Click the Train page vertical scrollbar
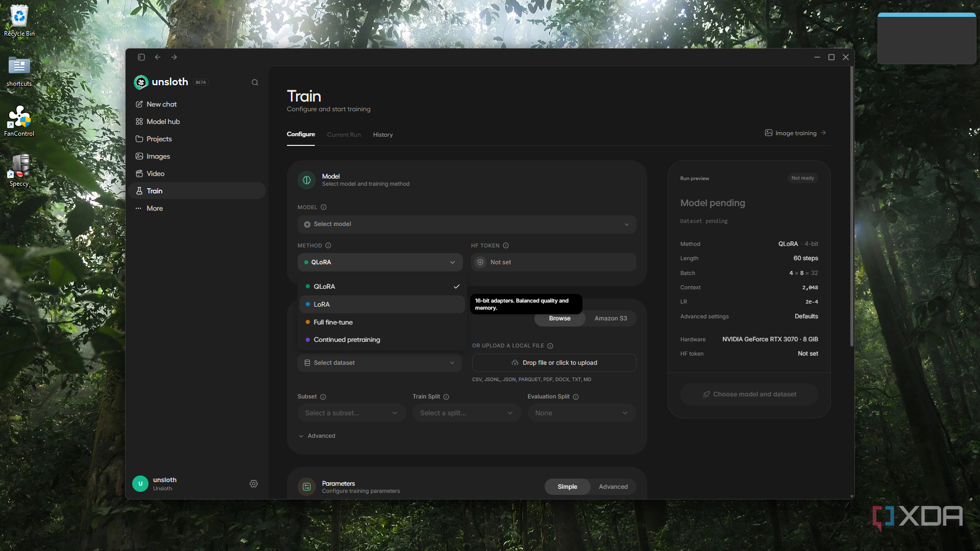This screenshot has height=551, width=980. [x=851, y=207]
